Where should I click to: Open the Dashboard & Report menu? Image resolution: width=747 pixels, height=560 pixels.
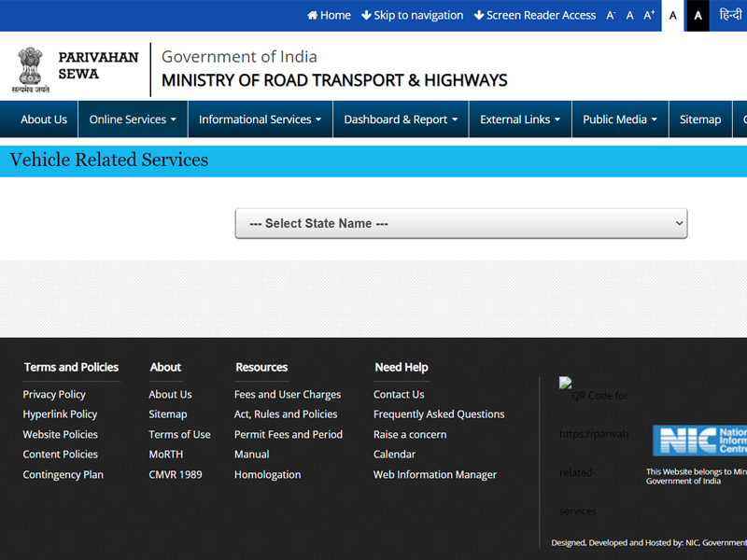pos(401,119)
